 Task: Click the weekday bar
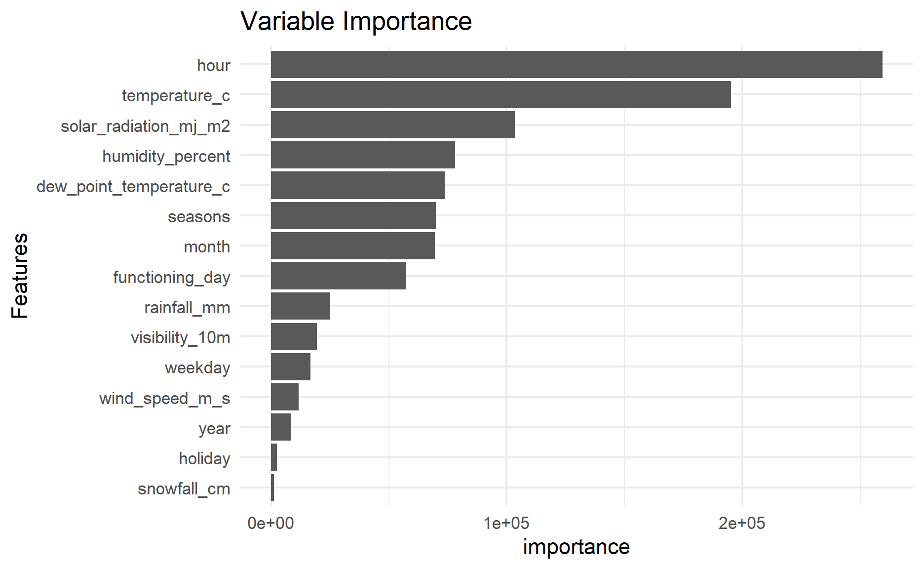(x=290, y=367)
